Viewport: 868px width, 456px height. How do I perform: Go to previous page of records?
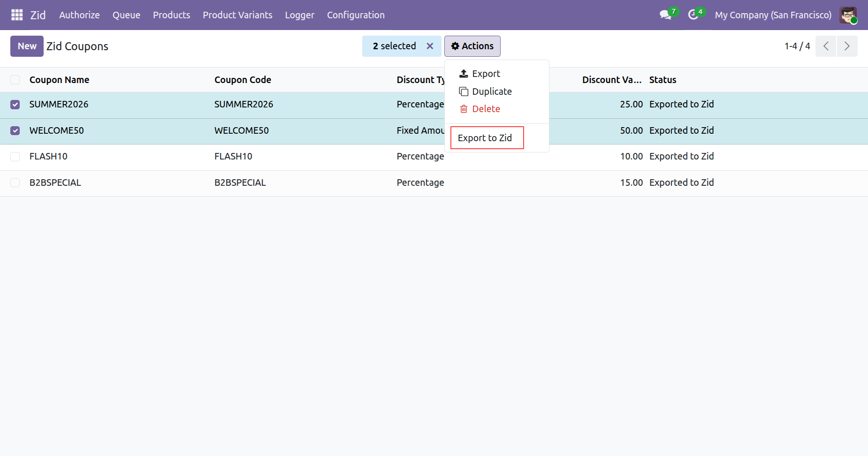pos(826,46)
